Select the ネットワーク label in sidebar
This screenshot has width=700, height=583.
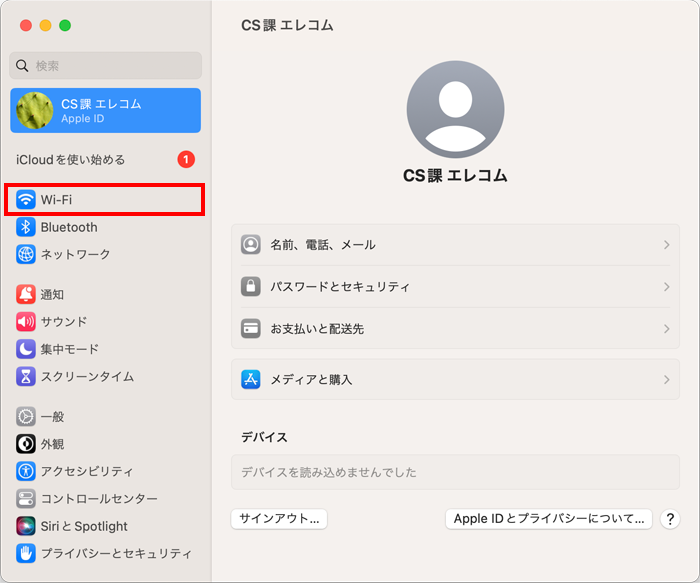pos(75,254)
